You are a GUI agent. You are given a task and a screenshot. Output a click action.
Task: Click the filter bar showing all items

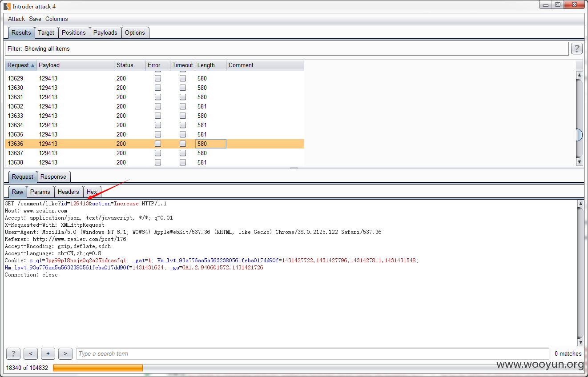tap(287, 49)
